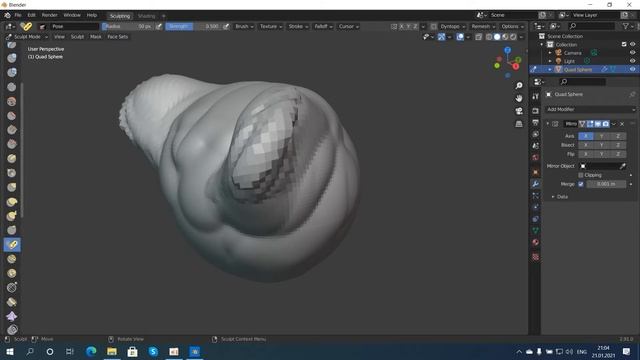
Task: Open the Options dropdown
Action: (x=513, y=27)
